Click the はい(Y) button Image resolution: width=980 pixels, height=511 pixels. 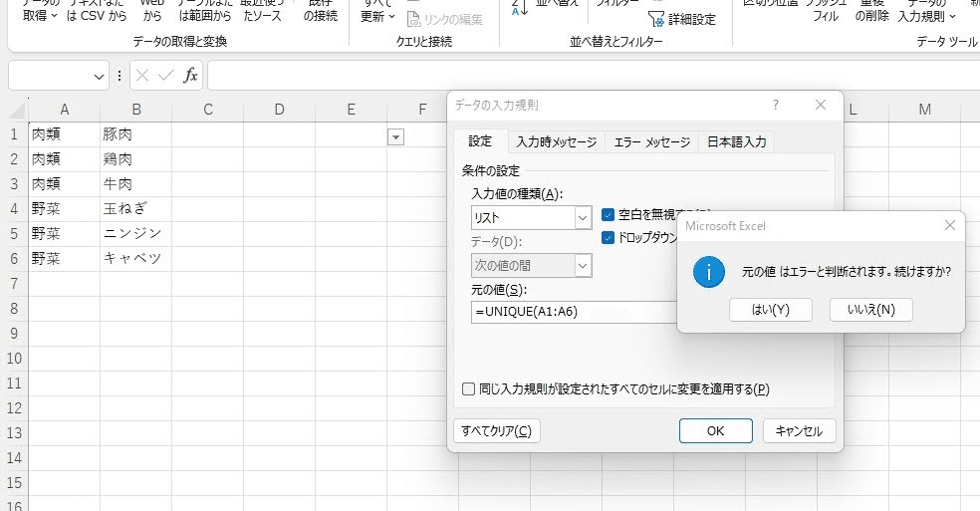pyautogui.click(x=771, y=310)
